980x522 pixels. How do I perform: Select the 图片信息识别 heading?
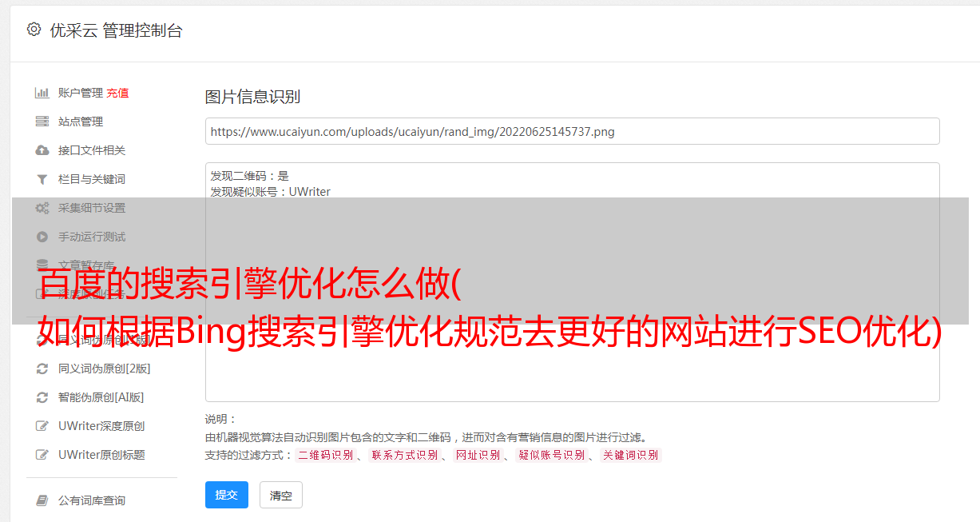252,97
